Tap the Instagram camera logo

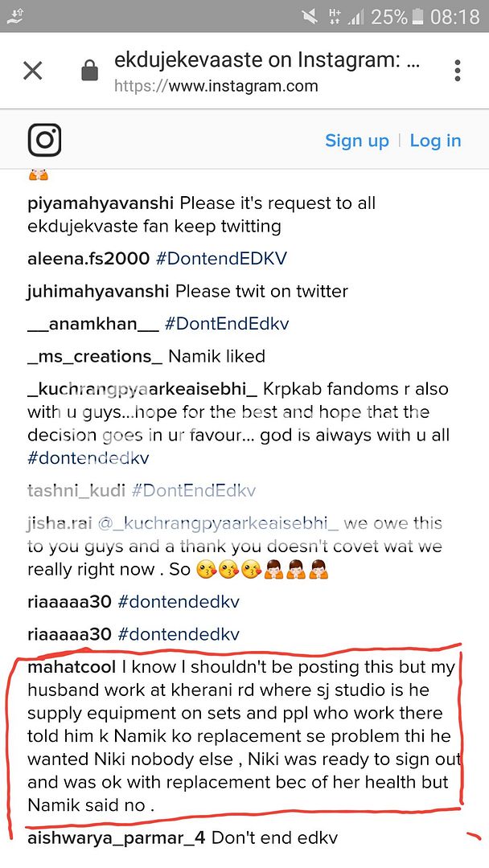pyautogui.click(x=45, y=141)
